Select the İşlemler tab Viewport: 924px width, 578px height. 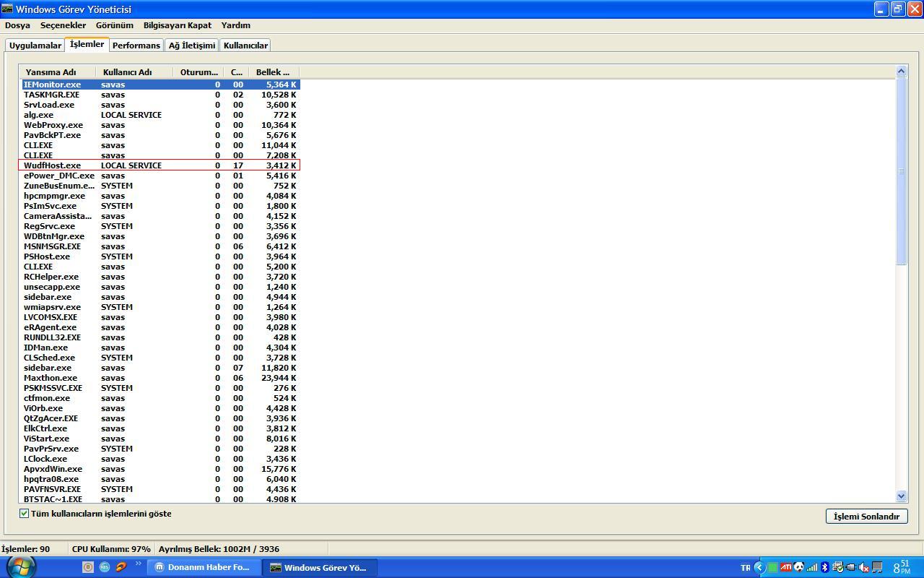[x=87, y=44]
